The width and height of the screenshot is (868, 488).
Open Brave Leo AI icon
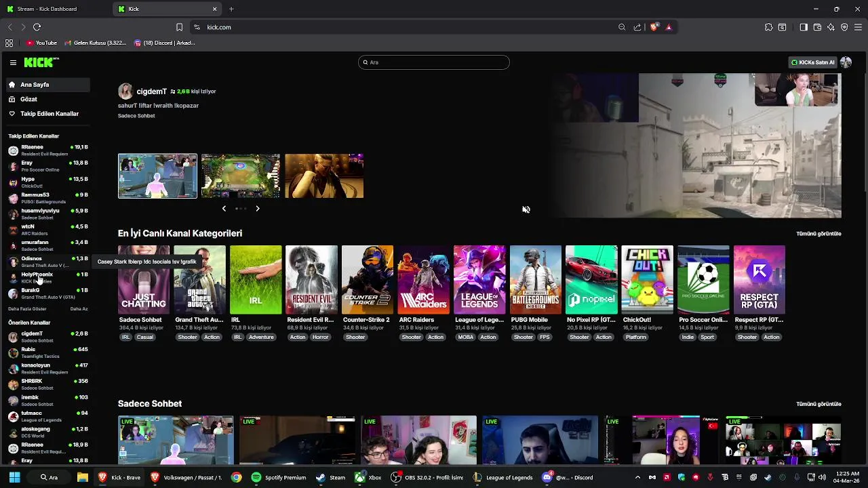pos(831,27)
